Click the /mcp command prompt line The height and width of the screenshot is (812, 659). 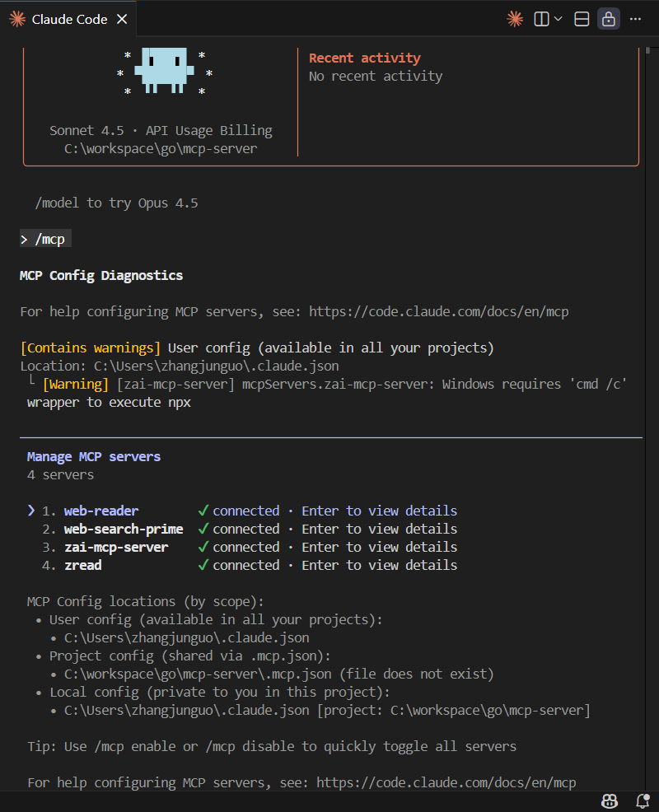pyautogui.click(x=45, y=239)
